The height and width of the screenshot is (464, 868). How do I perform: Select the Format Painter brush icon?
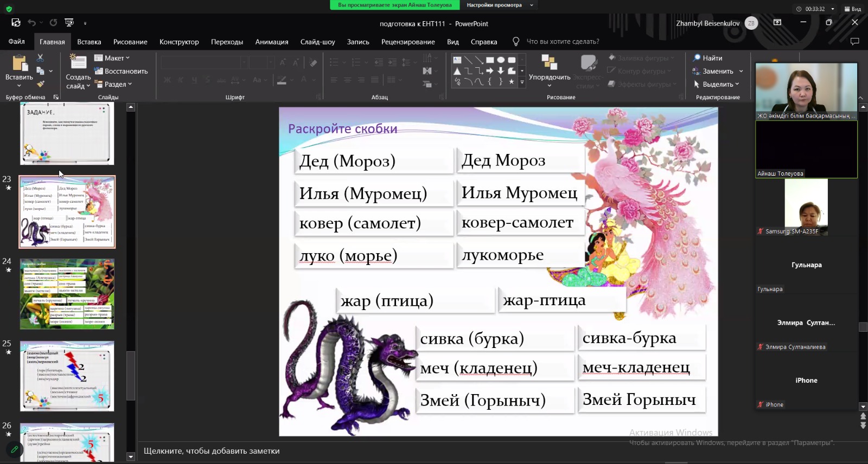pyautogui.click(x=40, y=84)
